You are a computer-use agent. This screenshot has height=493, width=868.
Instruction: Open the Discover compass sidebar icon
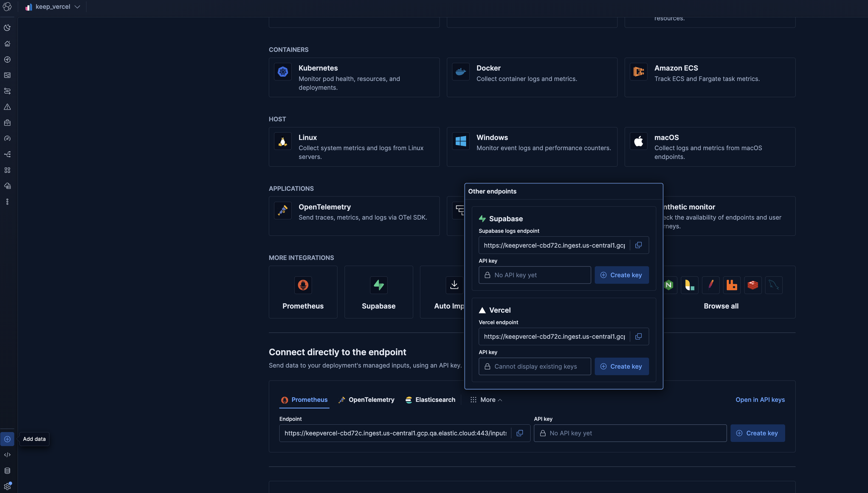(x=7, y=60)
